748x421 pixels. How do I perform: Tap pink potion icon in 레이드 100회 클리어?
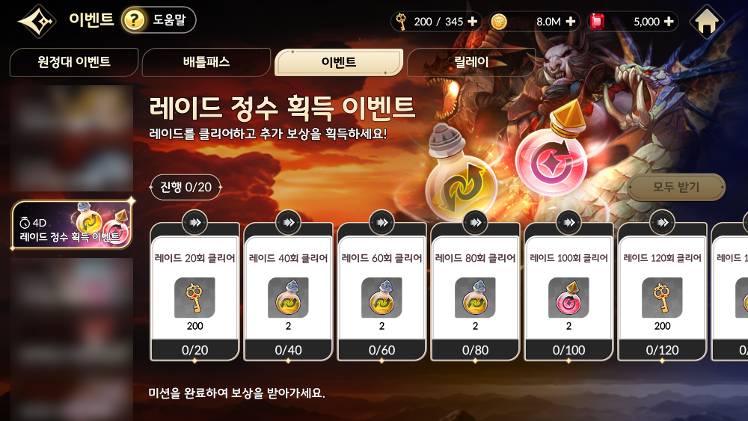(x=569, y=298)
